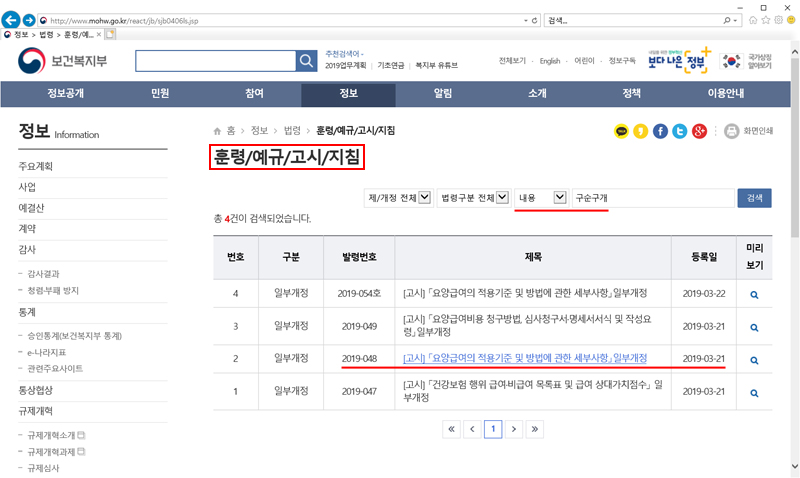This screenshot has width=800, height=478.
Task: Click the site search magnifier button
Action: 305,62
